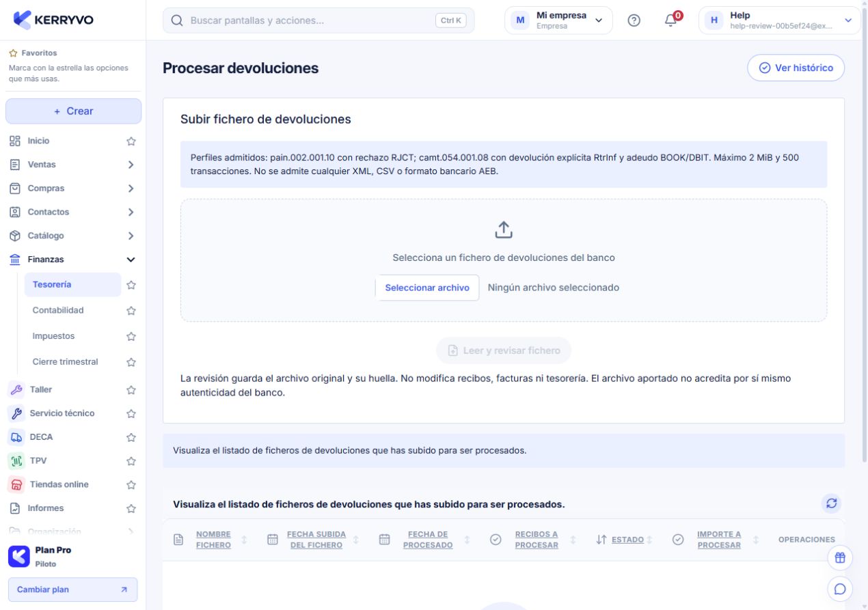Click Ver histórico button
The height and width of the screenshot is (610, 868).
796,68
